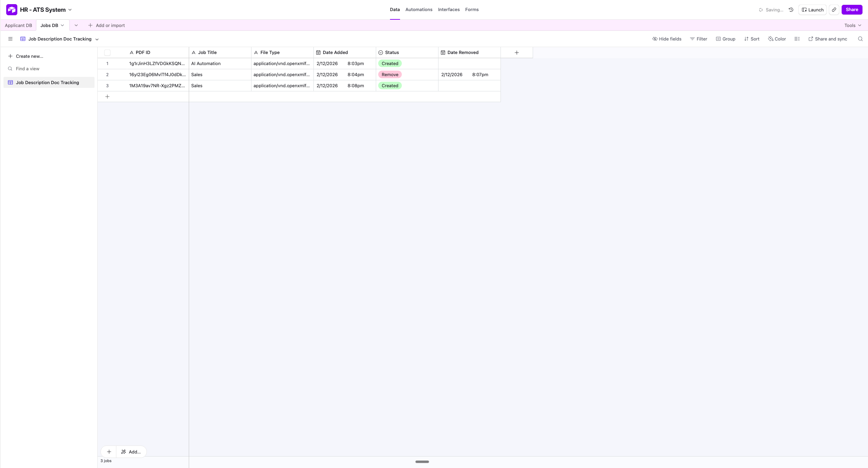Toggle the sidebar hamburger menu
Screen dimensions: 868x468
click(10, 39)
